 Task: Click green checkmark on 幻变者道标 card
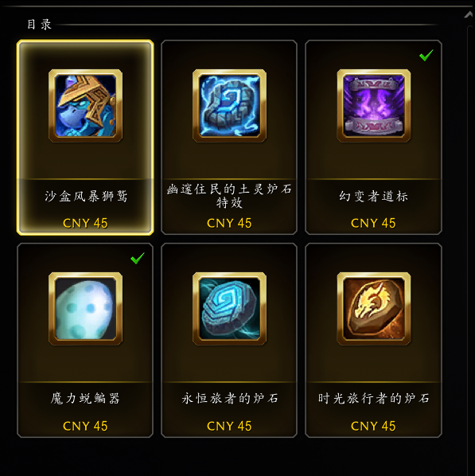tap(426, 55)
